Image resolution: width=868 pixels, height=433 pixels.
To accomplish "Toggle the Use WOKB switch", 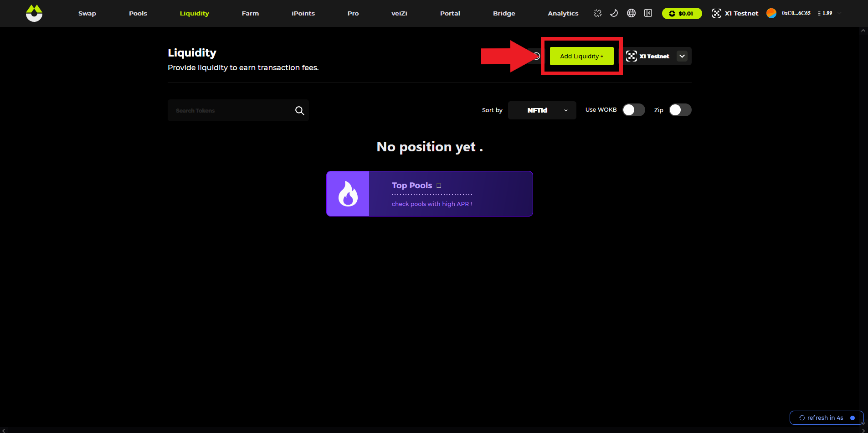I will pyautogui.click(x=633, y=110).
